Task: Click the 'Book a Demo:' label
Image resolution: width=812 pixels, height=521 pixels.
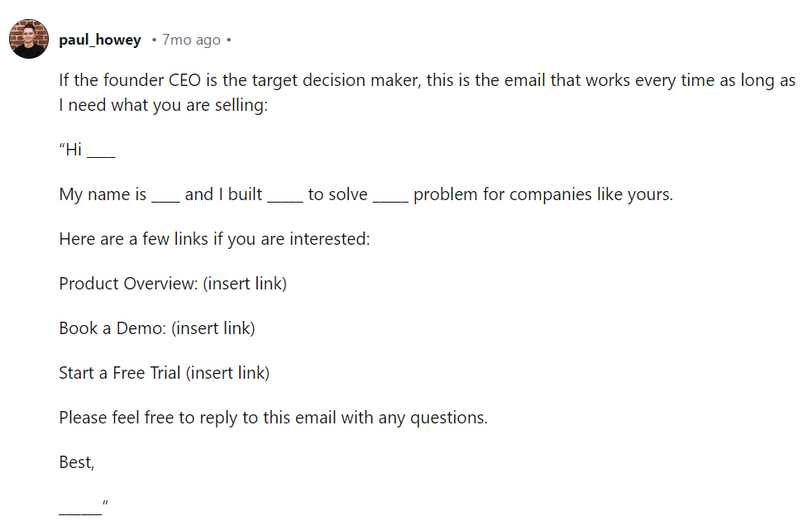Action: tap(112, 328)
